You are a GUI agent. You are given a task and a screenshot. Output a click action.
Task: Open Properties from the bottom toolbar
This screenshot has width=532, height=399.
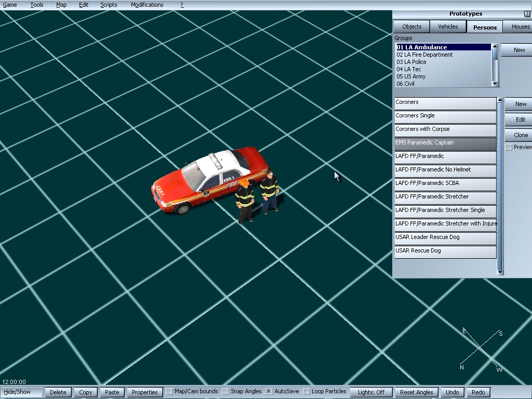pos(144,392)
